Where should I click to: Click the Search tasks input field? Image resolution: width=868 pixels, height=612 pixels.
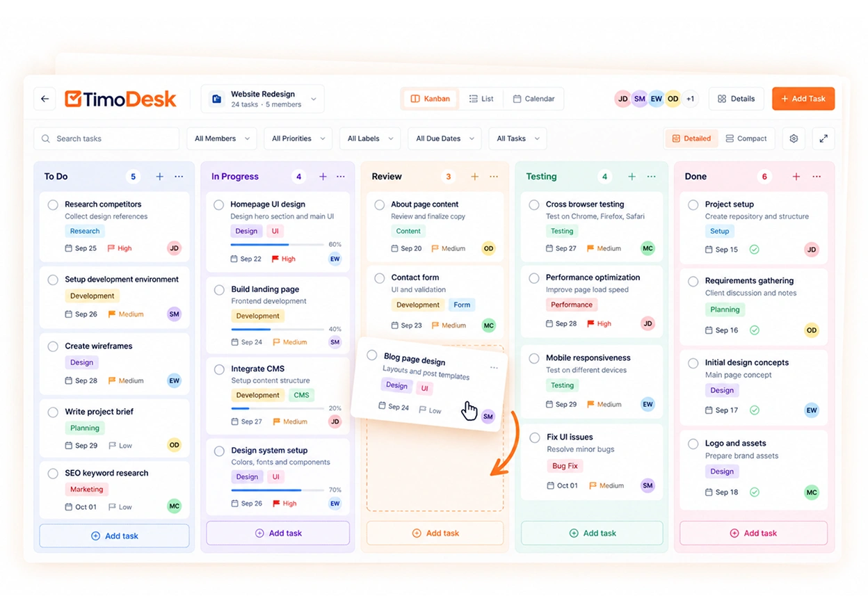click(x=106, y=138)
